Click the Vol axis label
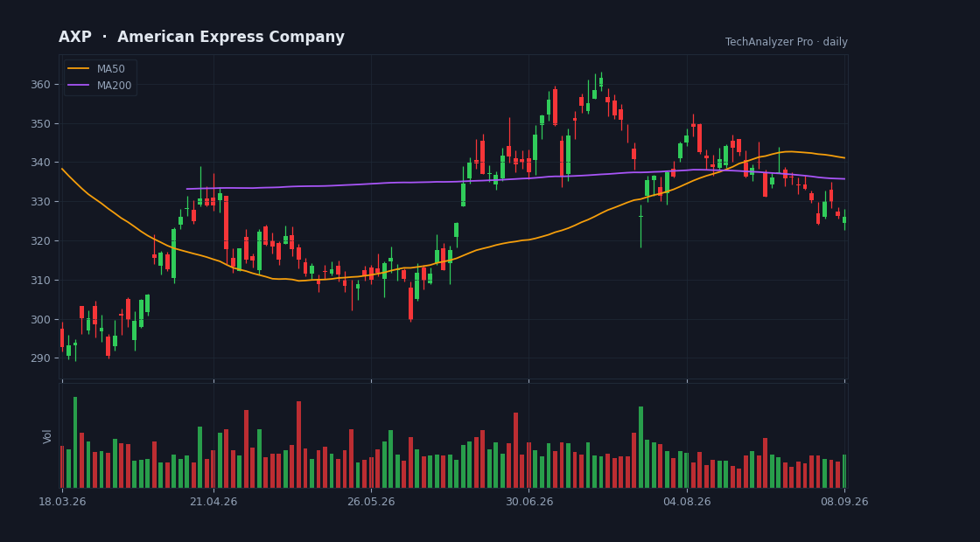Screen dimensions: 980x542 [x=47, y=436]
